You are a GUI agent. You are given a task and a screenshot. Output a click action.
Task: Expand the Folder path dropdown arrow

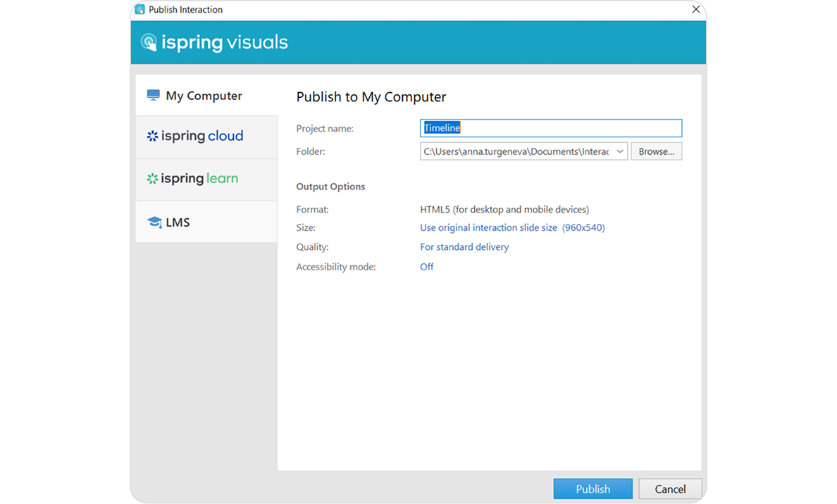point(619,151)
